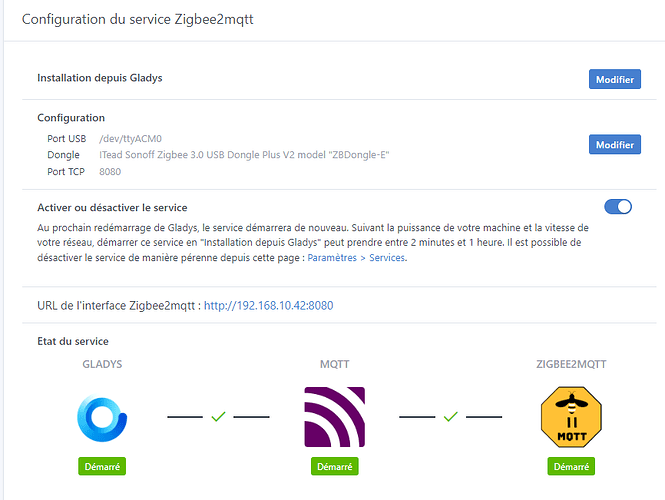Click the Démarré badge under MQTT
The height and width of the screenshot is (500, 665).
pyautogui.click(x=334, y=466)
